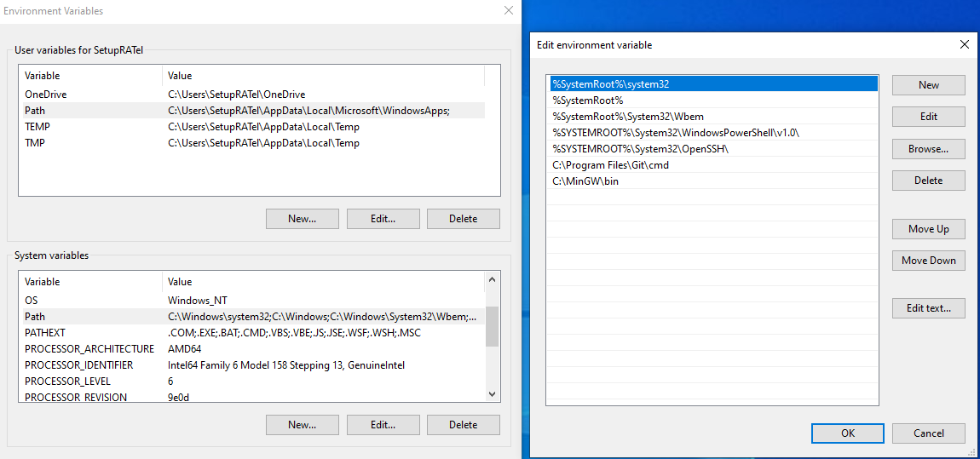This screenshot has width=980, height=459.
Task: Confirm with the OK button
Action: [x=848, y=433]
